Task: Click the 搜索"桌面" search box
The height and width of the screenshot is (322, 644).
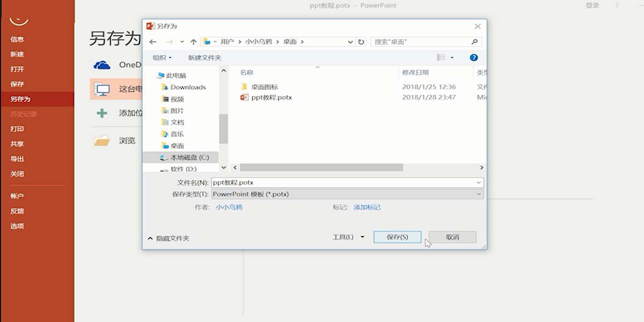Action: pos(426,42)
